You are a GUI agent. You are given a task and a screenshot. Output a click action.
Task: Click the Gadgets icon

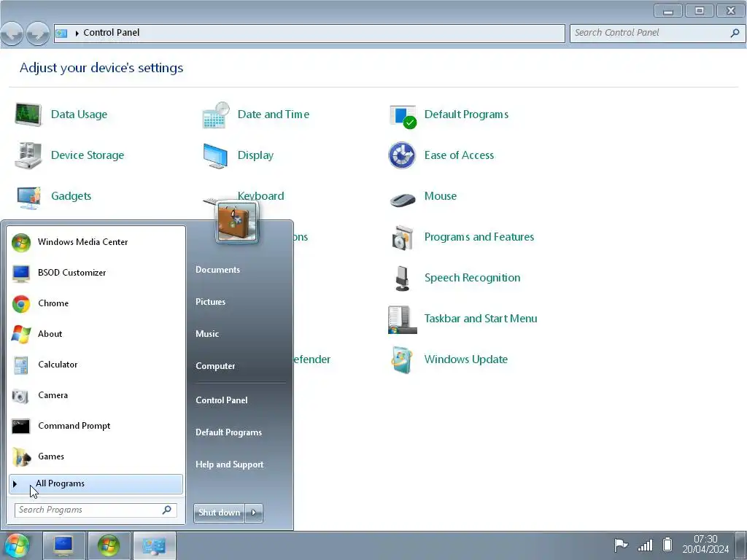pos(28,197)
